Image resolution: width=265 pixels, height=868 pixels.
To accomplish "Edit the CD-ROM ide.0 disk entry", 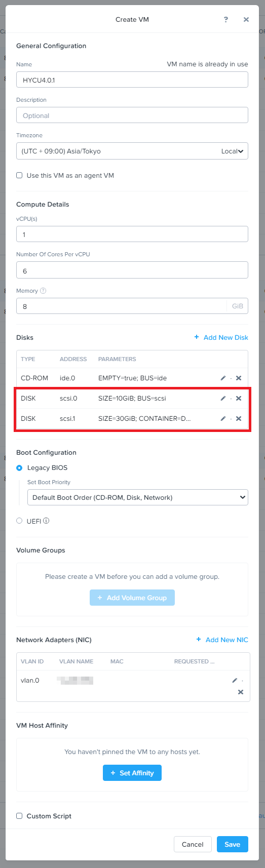I will tap(223, 378).
